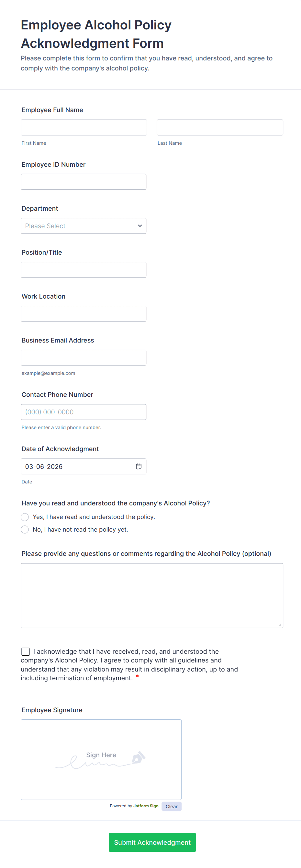Screen dimensions: 301x868
Task: Focus the Last Name text box
Action: 220,127
